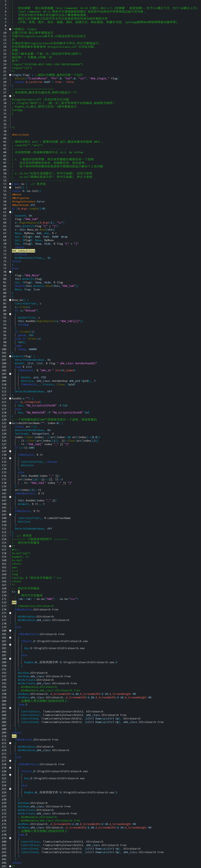Click the 'ControlSetText,, Reload' line
Image resolution: width=201 pixels, height=868 pixels.
[x=39, y=462]
